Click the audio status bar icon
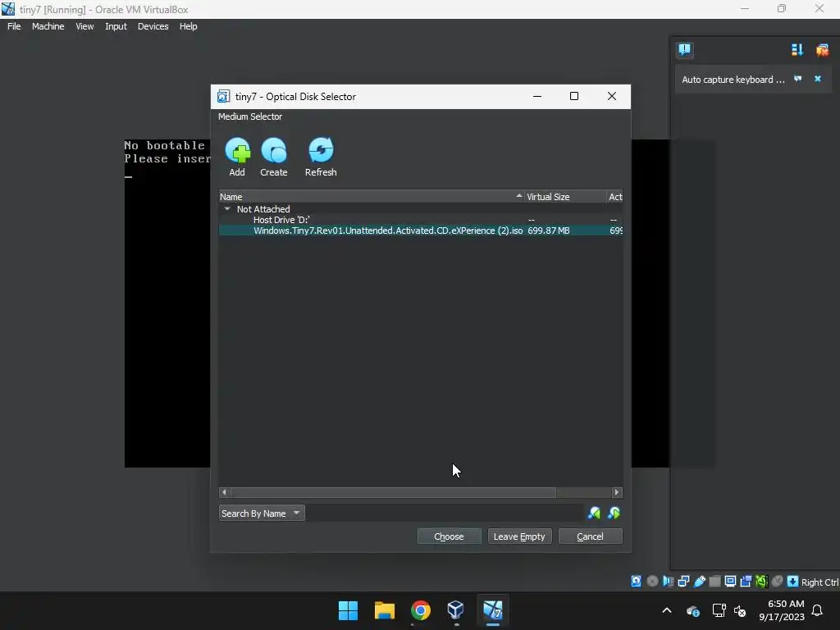The width and height of the screenshot is (840, 630). click(668, 582)
